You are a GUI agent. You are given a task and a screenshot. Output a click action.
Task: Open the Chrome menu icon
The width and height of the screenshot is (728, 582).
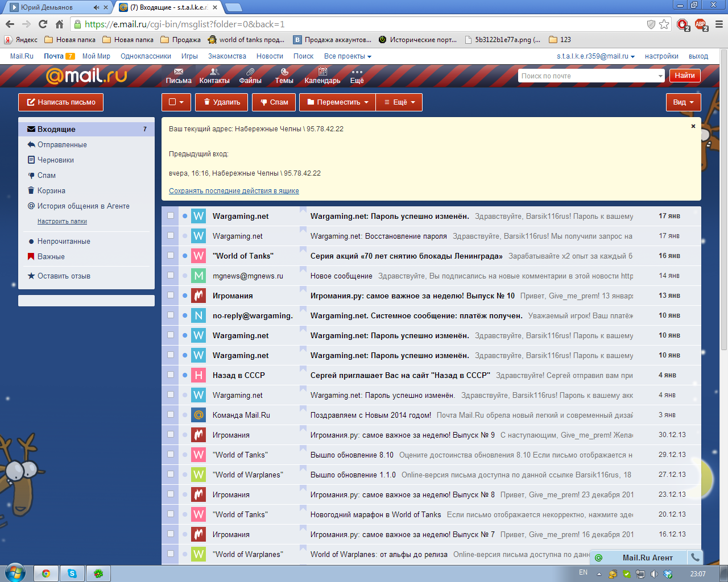point(719,24)
